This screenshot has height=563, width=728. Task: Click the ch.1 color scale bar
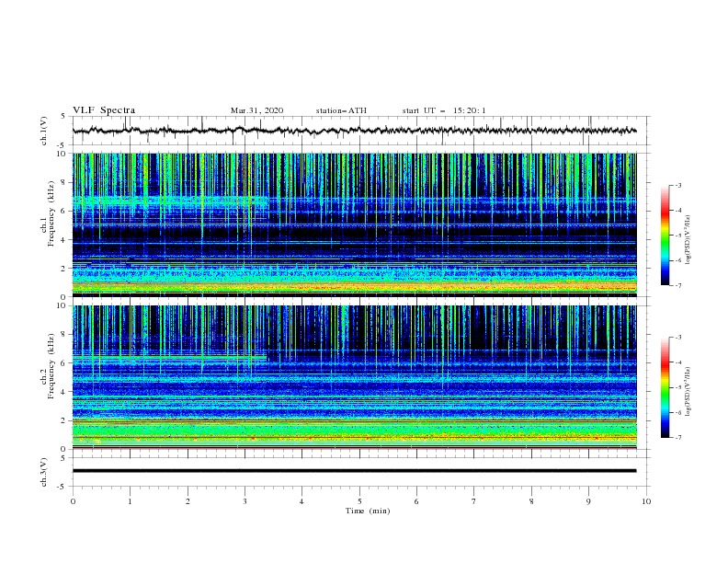tap(665, 235)
